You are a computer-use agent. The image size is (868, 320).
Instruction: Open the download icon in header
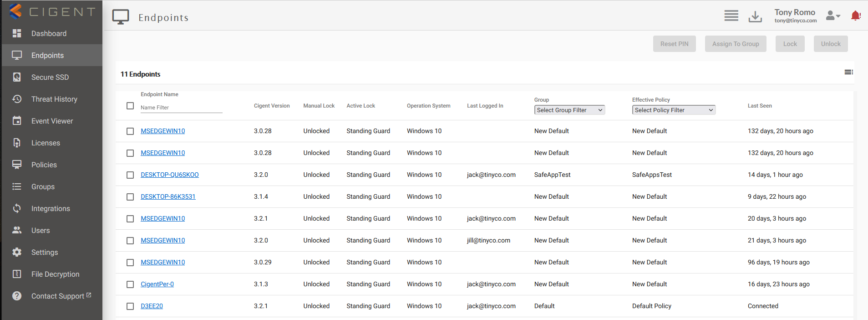[x=755, y=16]
